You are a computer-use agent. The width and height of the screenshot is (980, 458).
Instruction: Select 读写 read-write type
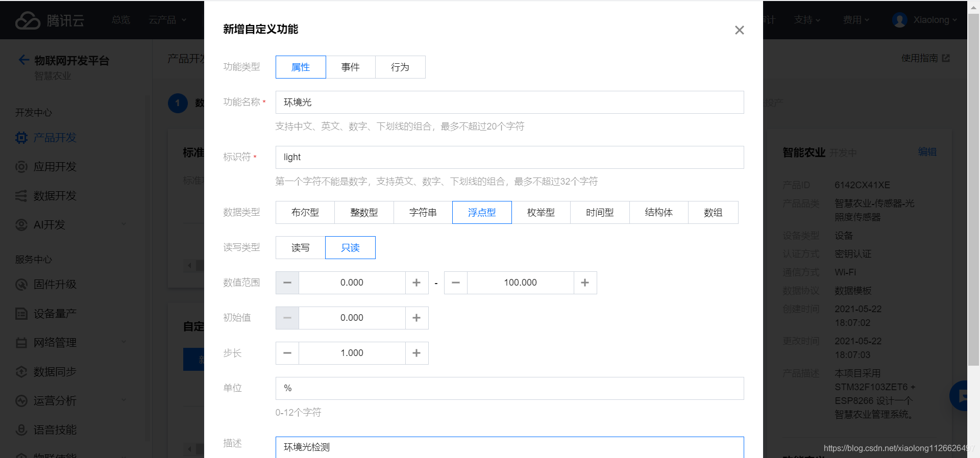[301, 248]
